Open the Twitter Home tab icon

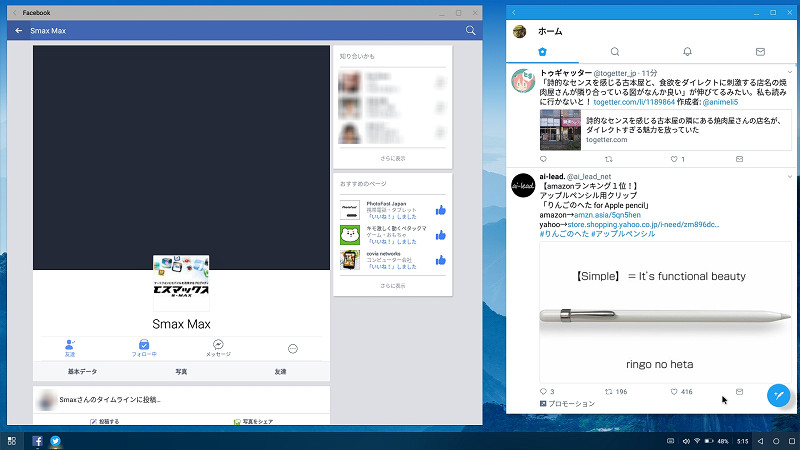(x=542, y=52)
